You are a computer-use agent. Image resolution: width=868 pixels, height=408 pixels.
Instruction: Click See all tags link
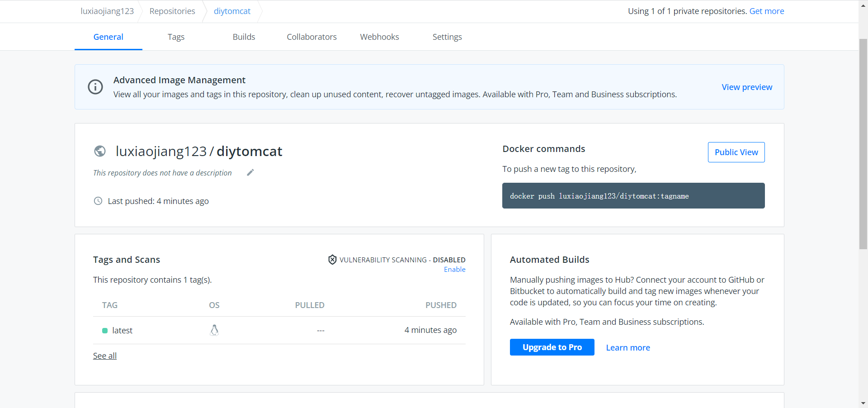coord(105,356)
